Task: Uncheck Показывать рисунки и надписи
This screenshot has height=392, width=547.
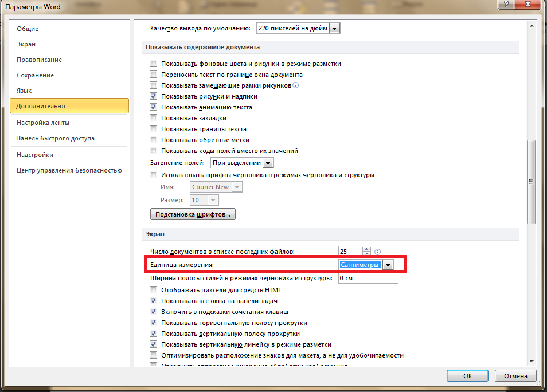Action: 153,96
